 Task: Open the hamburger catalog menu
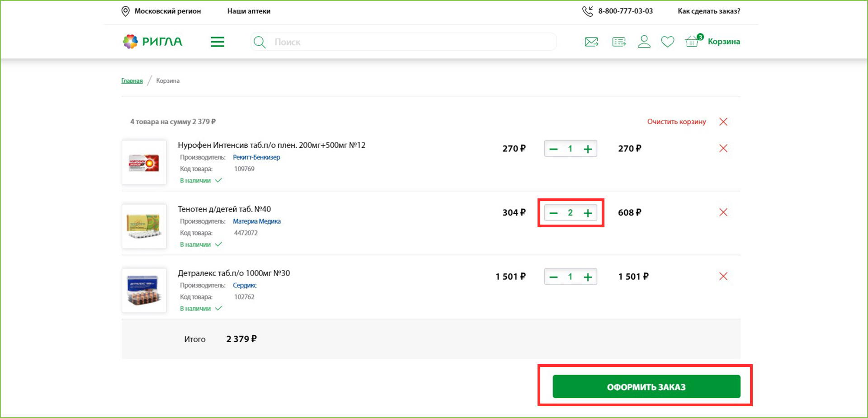(217, 42)
